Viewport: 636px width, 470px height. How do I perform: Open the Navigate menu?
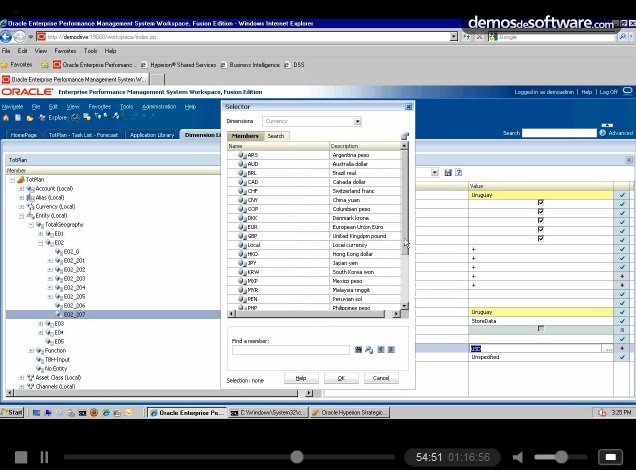13,107
